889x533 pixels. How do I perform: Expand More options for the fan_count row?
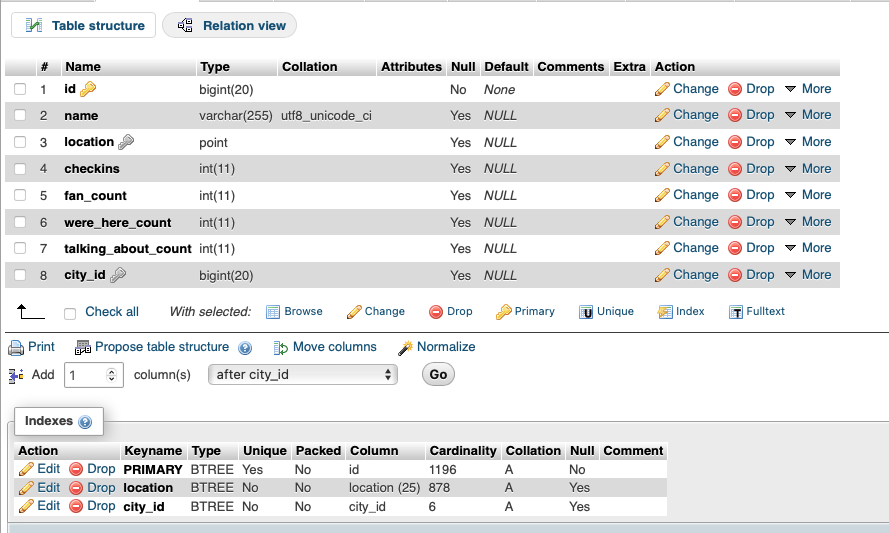(x=808, y=195)
